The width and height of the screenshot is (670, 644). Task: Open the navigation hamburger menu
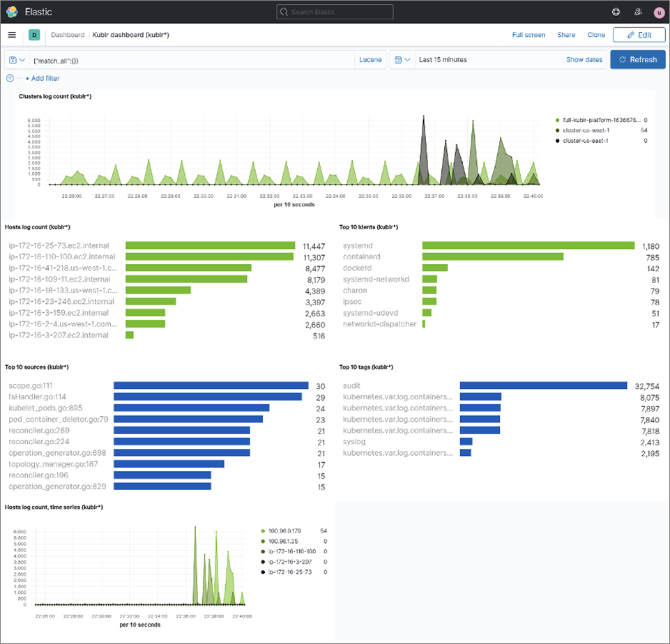[12, 35]
